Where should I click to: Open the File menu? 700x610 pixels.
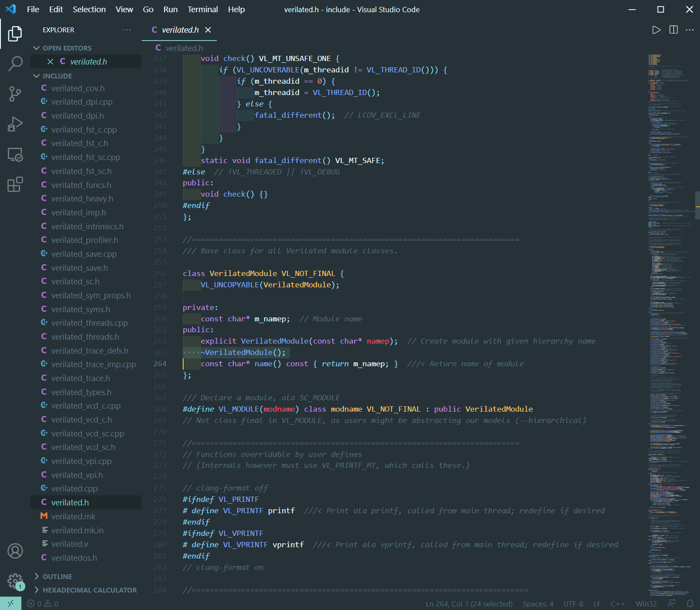(x=33, y=9)
